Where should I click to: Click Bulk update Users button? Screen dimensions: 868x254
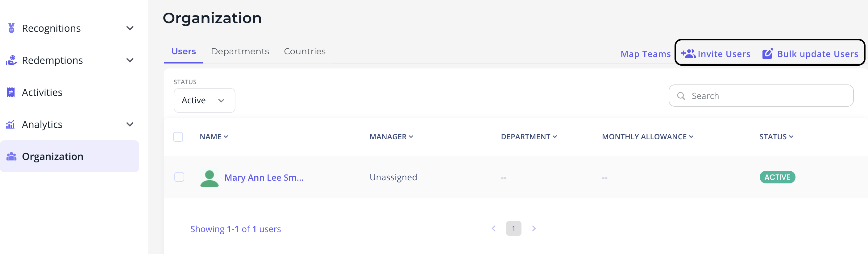pos(810,54)
